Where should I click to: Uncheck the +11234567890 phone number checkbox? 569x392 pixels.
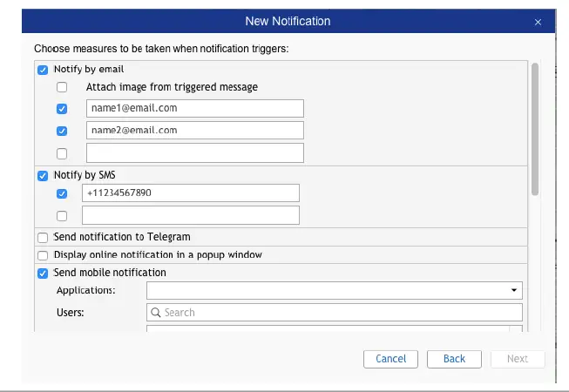pyautogui.click(x=62, y=193)
